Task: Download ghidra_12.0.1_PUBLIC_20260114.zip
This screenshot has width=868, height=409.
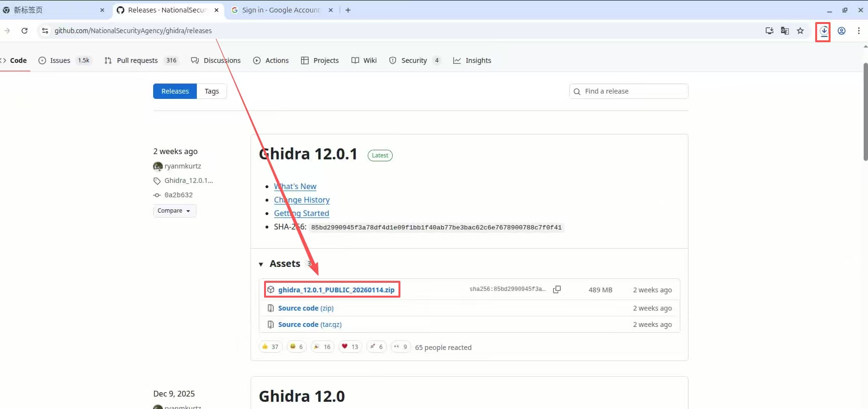Action: [x=336, y=290]
